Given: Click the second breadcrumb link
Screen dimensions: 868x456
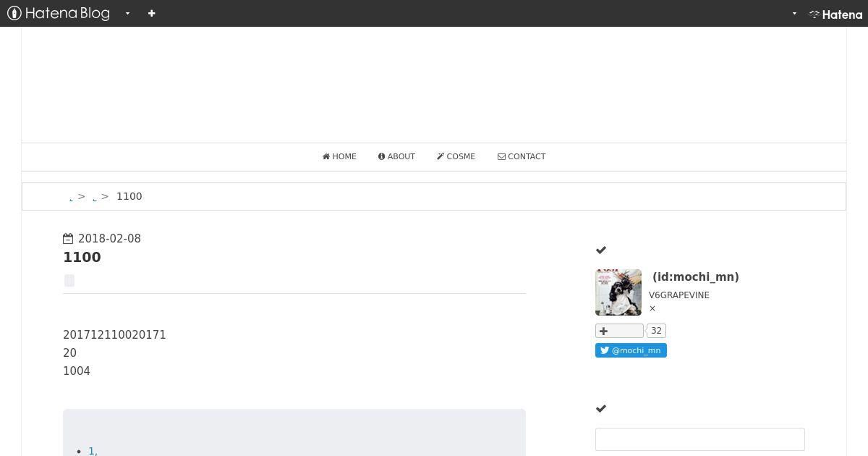Looking at the screenshot, I should (94, 198).
